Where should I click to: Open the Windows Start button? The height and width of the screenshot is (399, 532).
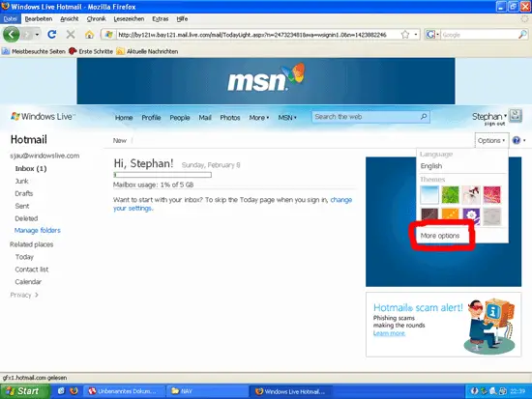coord(24,391)
